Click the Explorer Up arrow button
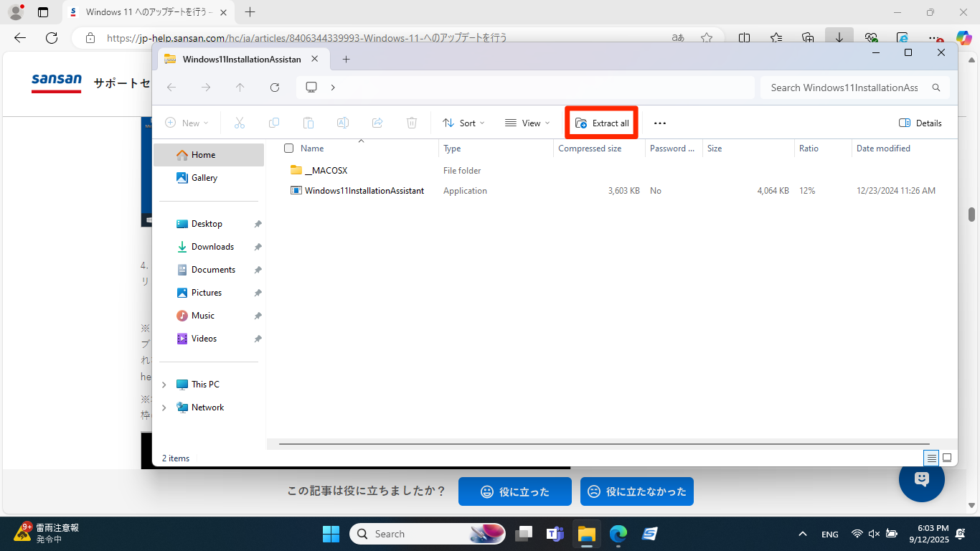Viewport: 980px width, 551px height. [x=240, y=88]
